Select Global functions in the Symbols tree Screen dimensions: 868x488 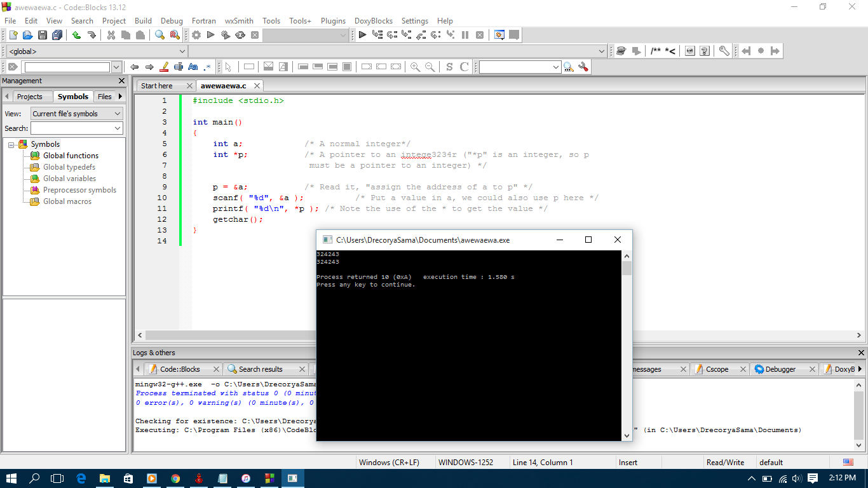pos(71,156)
